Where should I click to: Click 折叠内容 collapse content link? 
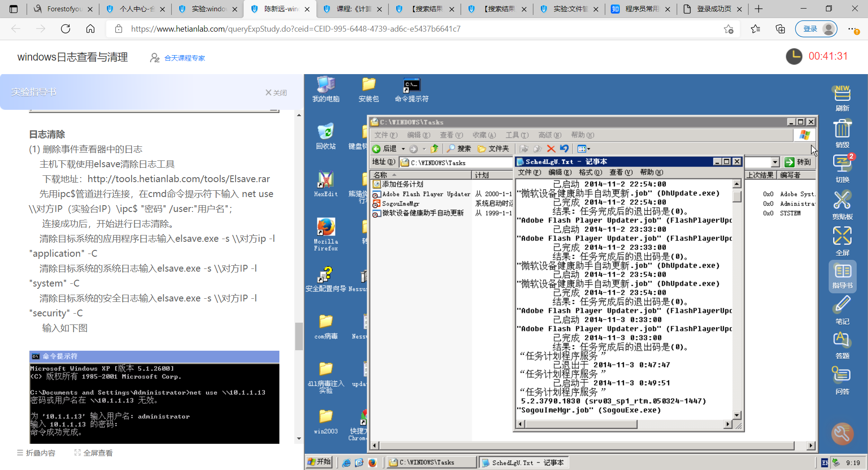36,453
